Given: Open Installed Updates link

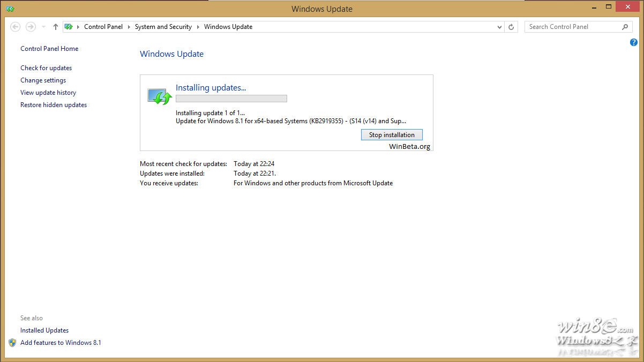Looking at the screenshot, I should coord(44,330).
